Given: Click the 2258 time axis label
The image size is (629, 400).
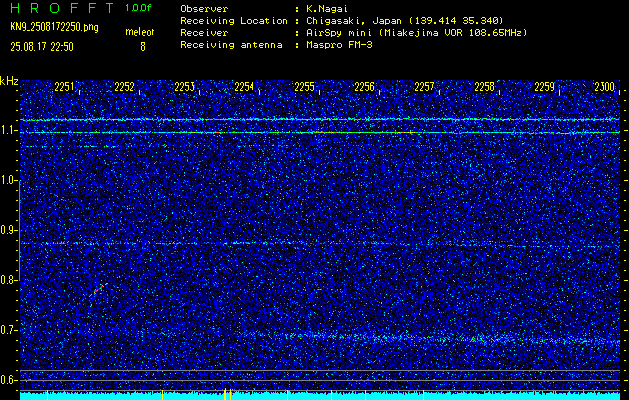Looking at the screenshot, I should (484, 87).
